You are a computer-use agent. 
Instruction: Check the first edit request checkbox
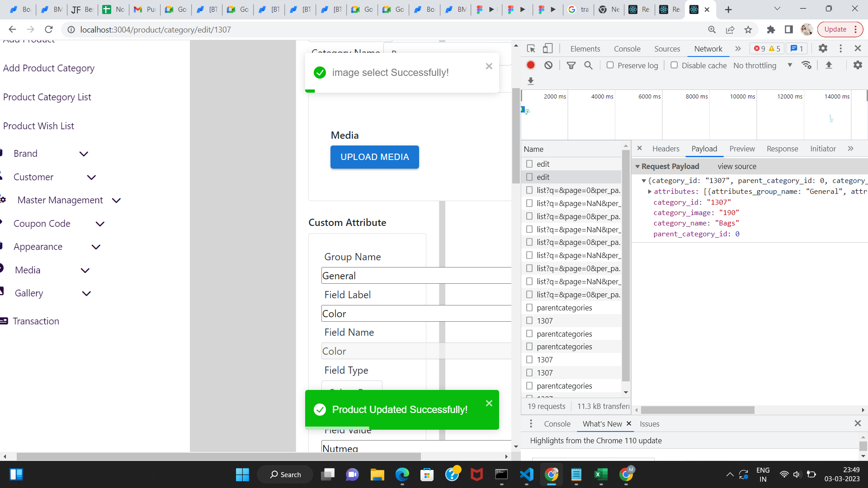click(x=529, y=164)
